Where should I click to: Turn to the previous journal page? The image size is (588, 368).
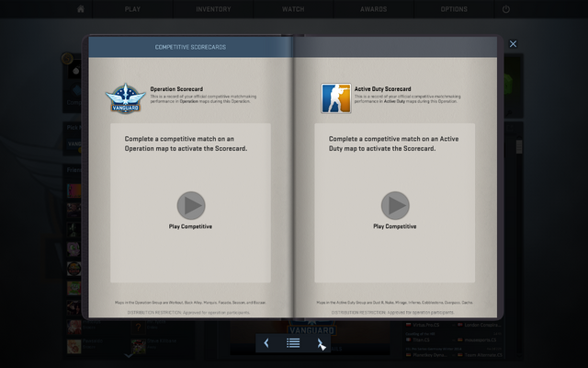point(266,343)
